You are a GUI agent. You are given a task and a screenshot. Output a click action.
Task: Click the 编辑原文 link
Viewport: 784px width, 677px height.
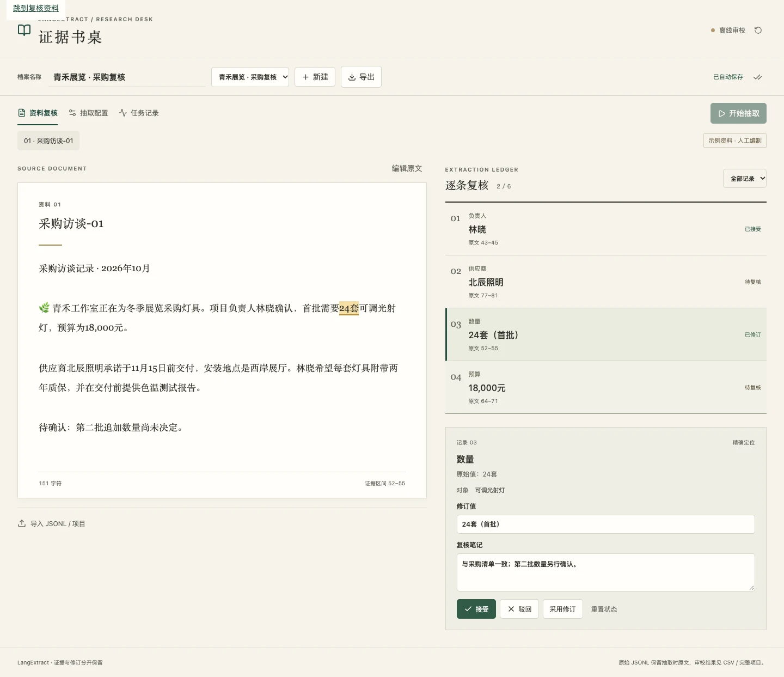pos(407,168)
